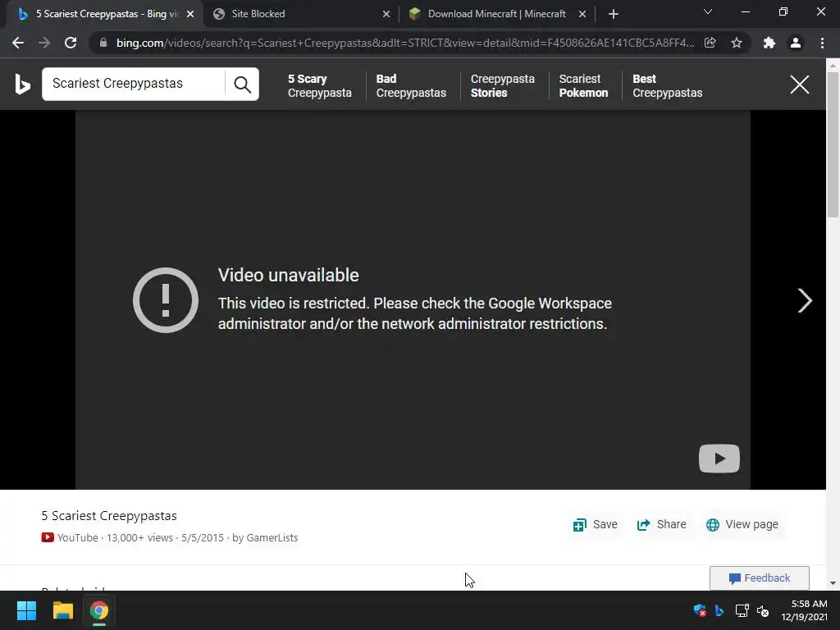840x630 pixels.
Task: Click the magnifier search button
Action: coord(242,84)
